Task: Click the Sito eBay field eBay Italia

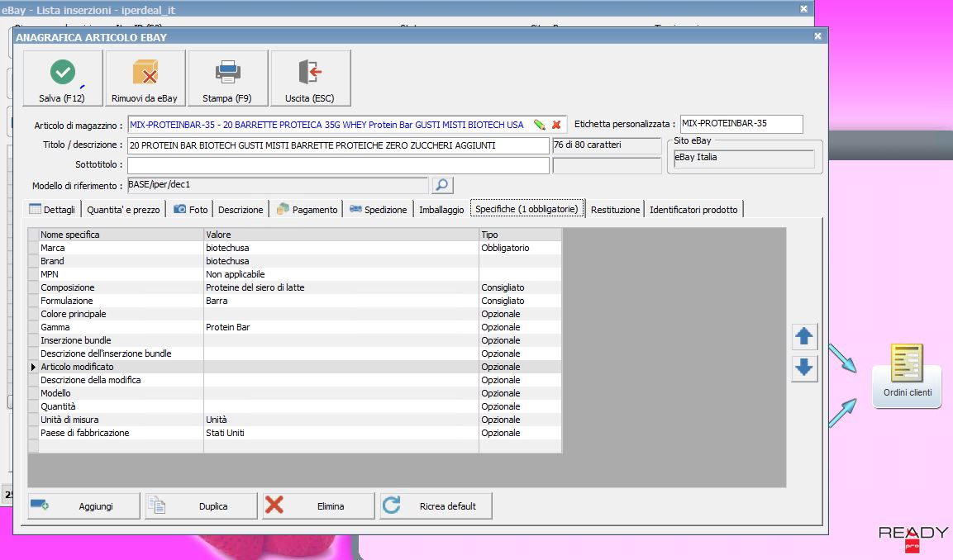Action: 744,158
